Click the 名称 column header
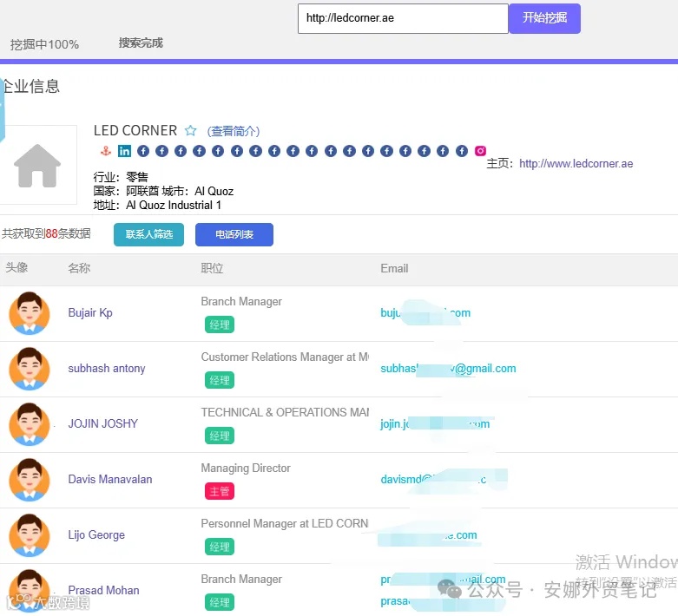The image size is (678, 616). tap(79, 268)
